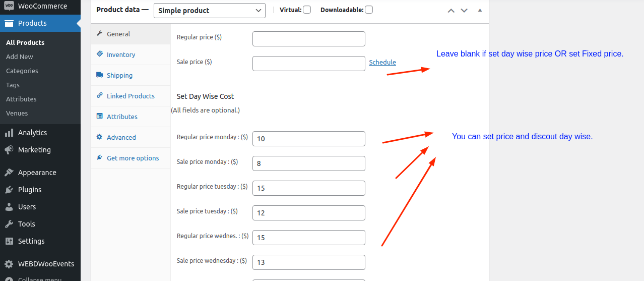
Task: Open the Simple product type dropdown
Action: click(209, 11)
